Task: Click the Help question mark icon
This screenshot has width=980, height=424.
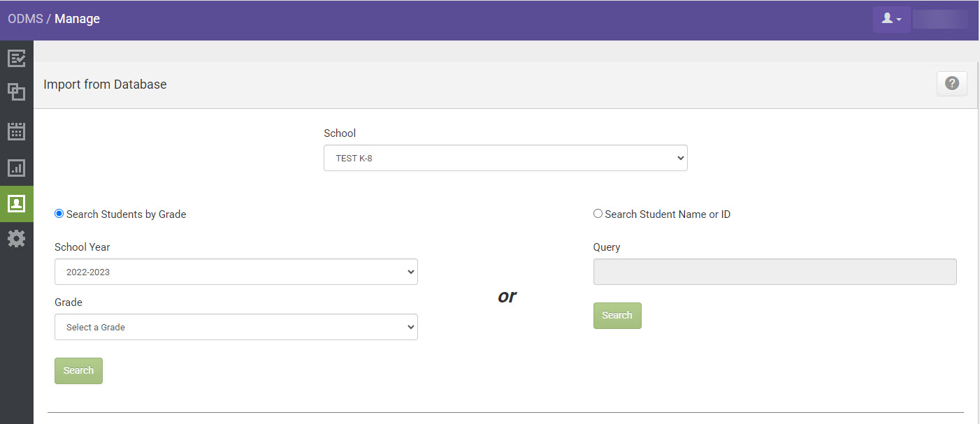Action: click(x=952, y=83)
